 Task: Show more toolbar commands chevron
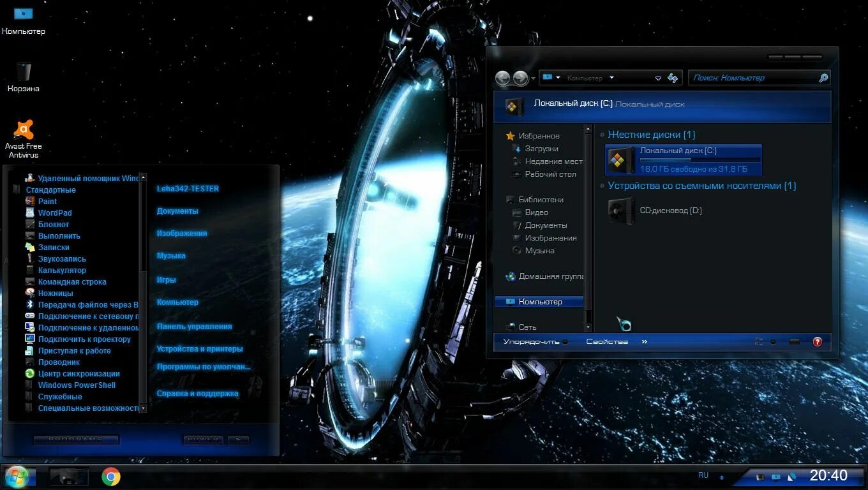(x=645, y=342)
